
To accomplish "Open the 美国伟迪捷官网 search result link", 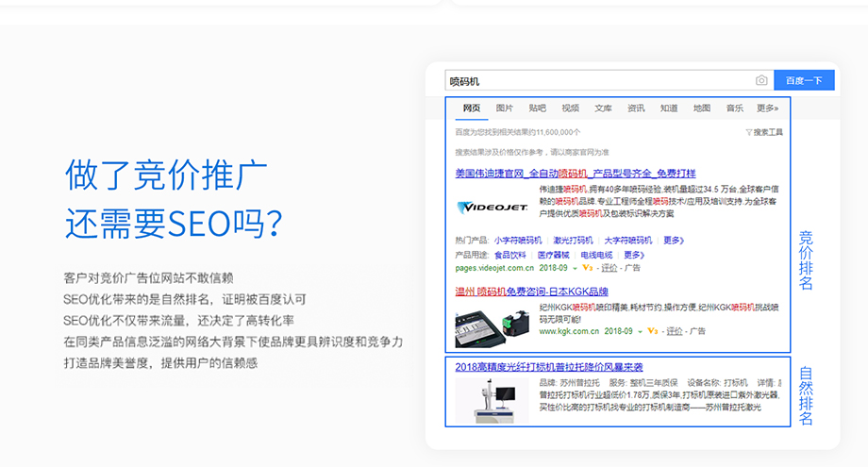I will [575, 174].
